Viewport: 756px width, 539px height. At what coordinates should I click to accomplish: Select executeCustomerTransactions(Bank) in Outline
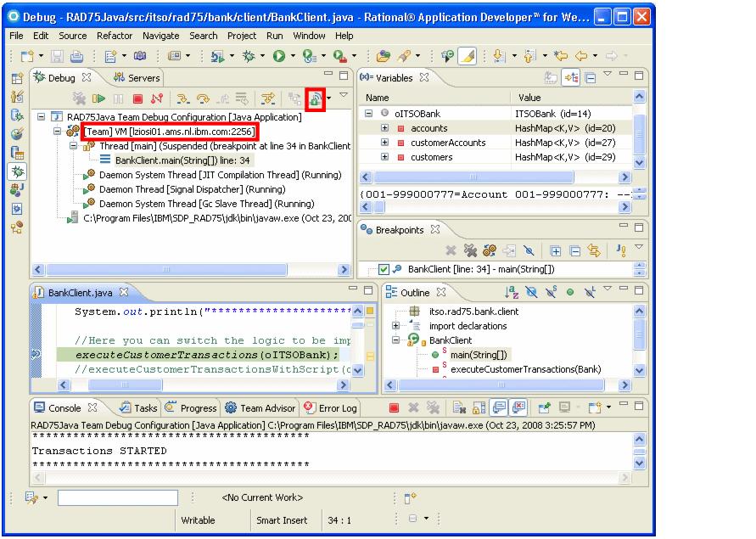coord(525,369)
